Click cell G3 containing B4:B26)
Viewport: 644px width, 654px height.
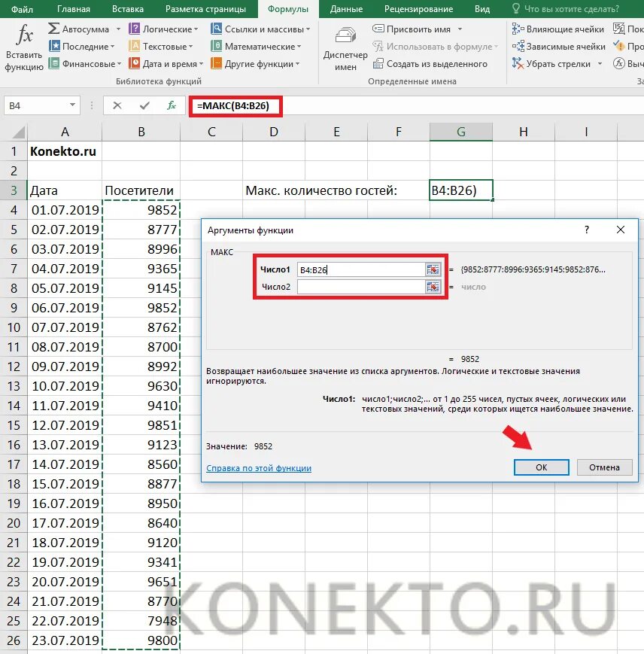[x=461, y=190]
